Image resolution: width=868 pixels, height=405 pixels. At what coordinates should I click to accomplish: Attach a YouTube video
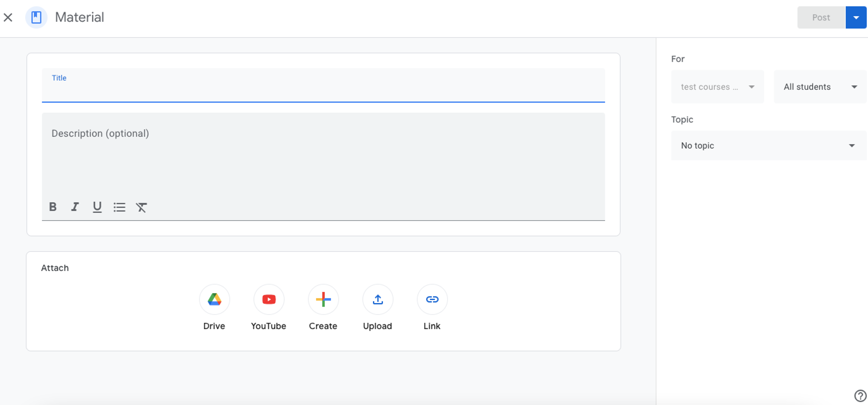(269, 299)
